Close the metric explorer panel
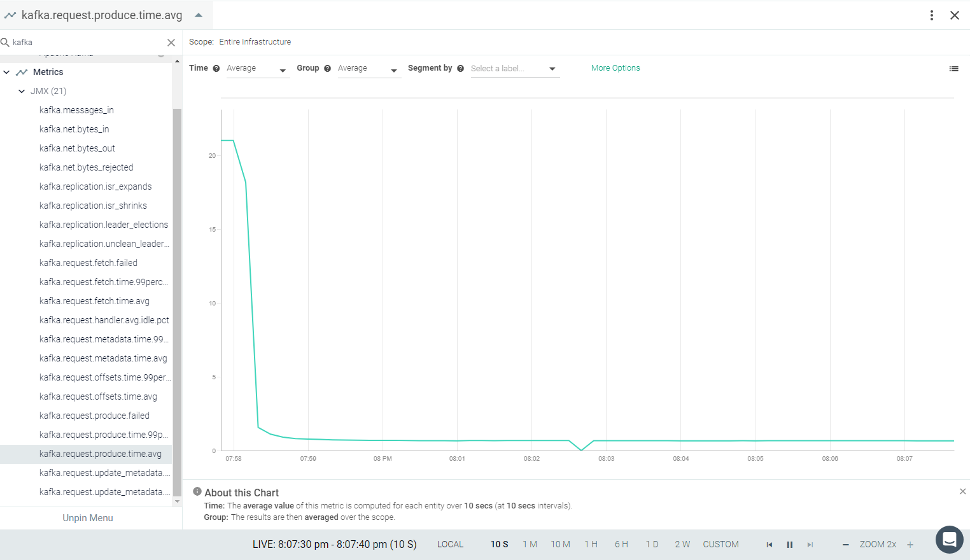This screenshot has height=560, width=970. click(955, 15)
